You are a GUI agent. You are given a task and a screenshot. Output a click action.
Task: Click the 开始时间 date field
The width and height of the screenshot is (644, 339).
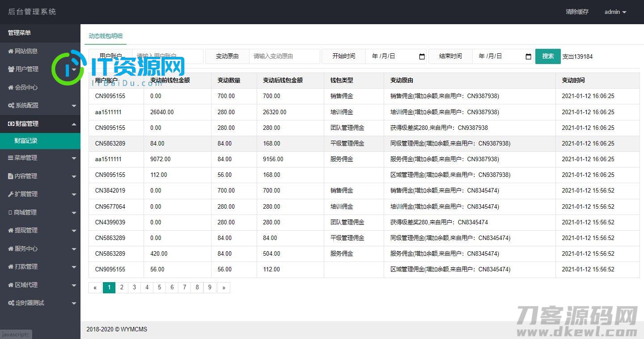(396, 56)
